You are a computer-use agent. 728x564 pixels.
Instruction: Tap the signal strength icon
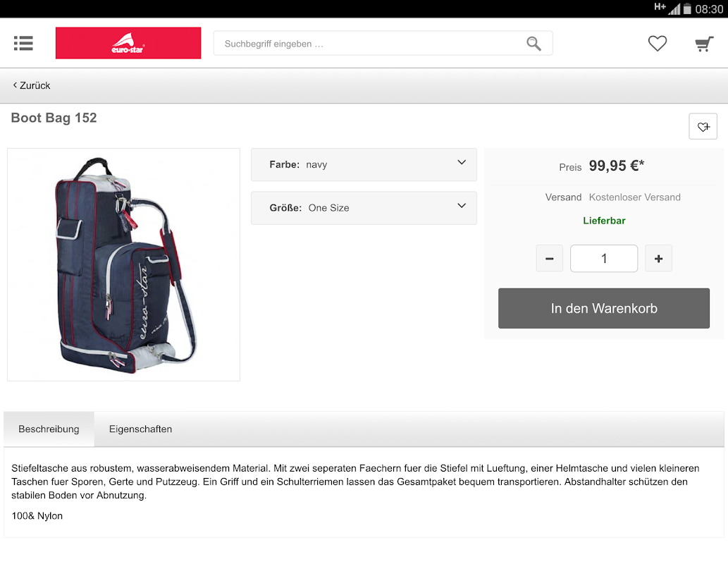click(674, 8)
